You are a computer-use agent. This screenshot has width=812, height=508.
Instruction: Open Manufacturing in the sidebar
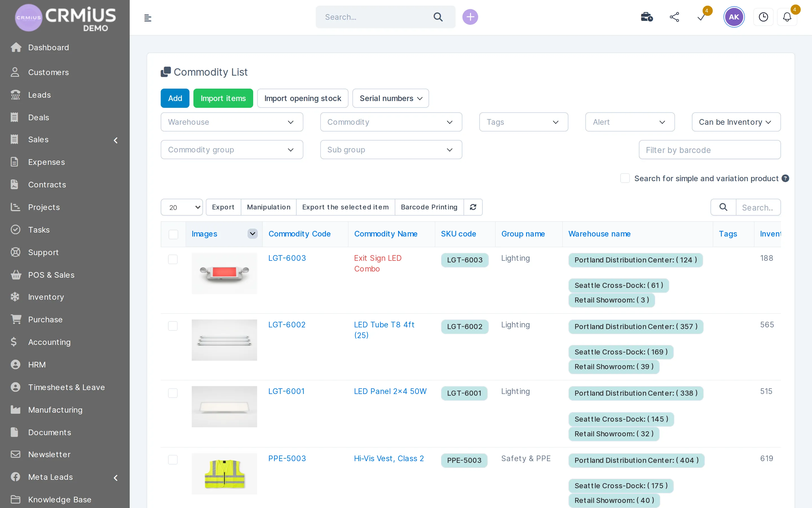[55, 410]
